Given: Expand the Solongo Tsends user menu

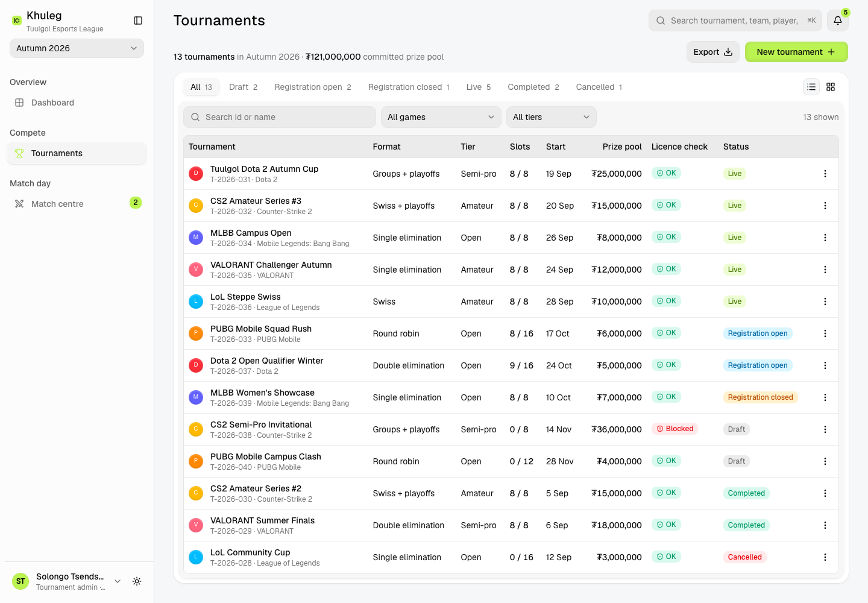Looking at the screenshot, I should click(x=68, y=581).
